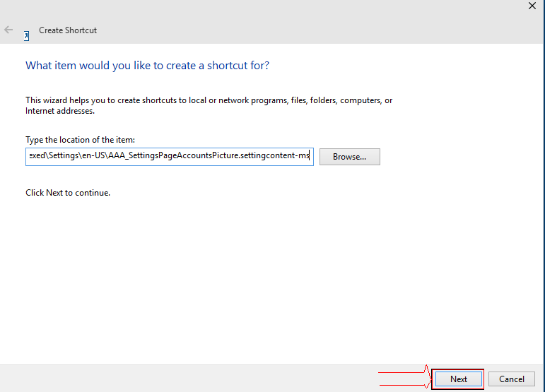
Task: Click the blank white area of the wizard page
Action: [283, 283]
